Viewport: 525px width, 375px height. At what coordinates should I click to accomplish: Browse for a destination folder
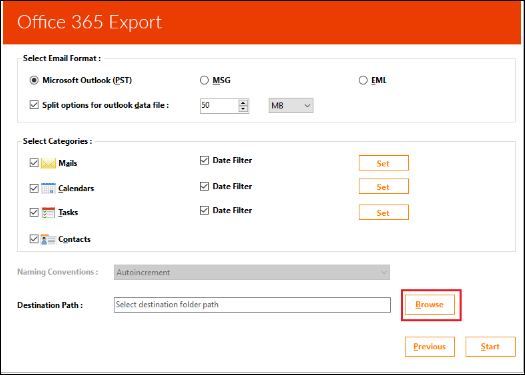point(430,305)
